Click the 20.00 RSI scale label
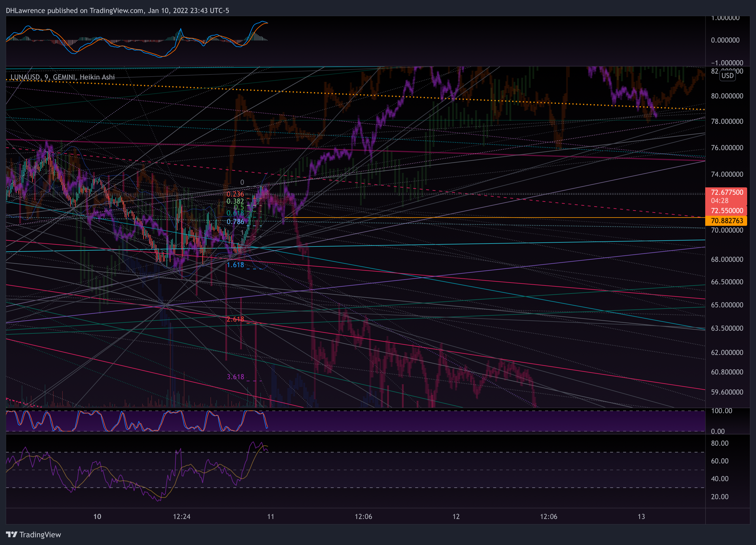The height and width of the screenshot is (545, 756). point(720,497)
